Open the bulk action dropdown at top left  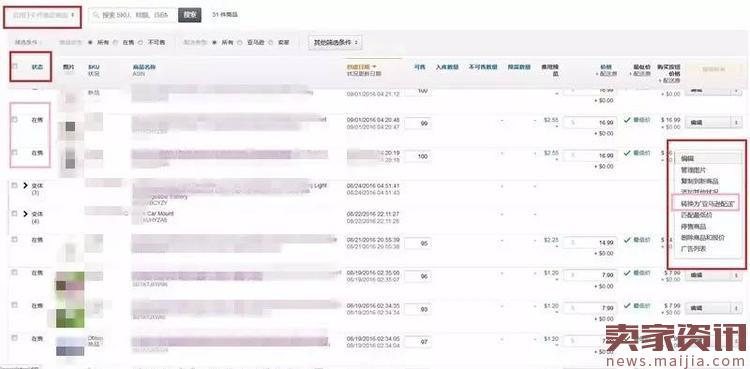click(x=44, y=15)
